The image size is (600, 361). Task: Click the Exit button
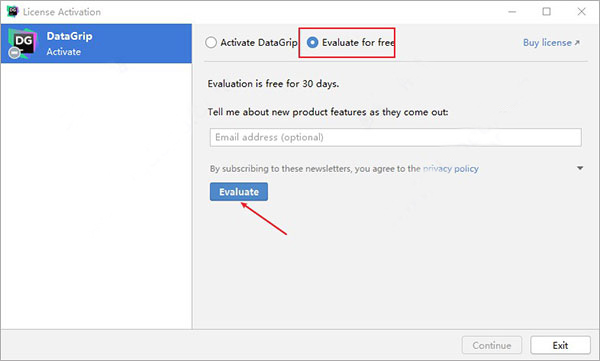point(560,345)
